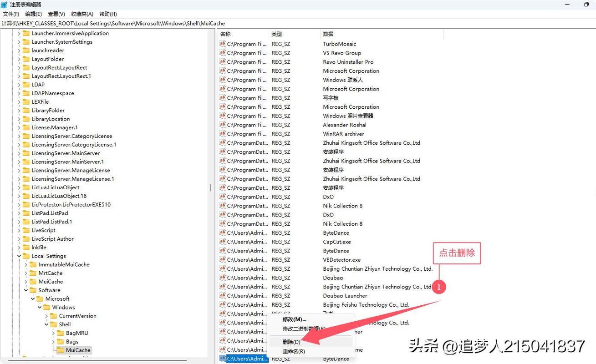Sort by the 名称 column header

(243, 34)
